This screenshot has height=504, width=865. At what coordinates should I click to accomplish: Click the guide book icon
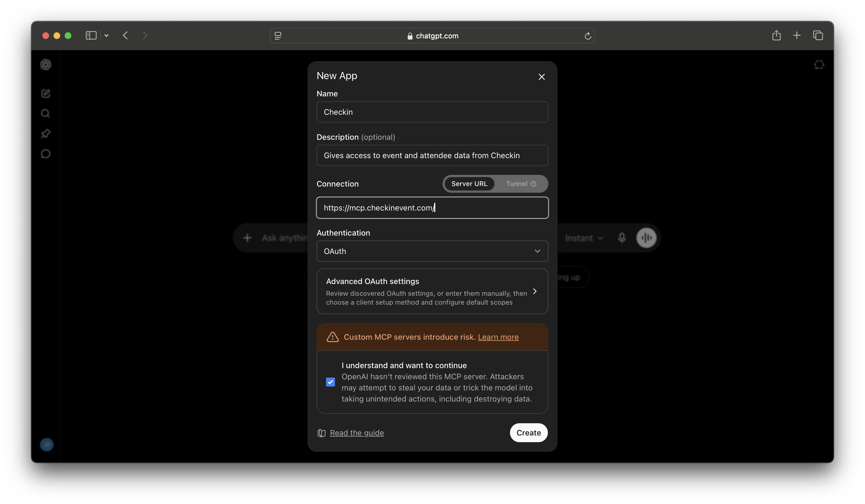tap(321, 433)
